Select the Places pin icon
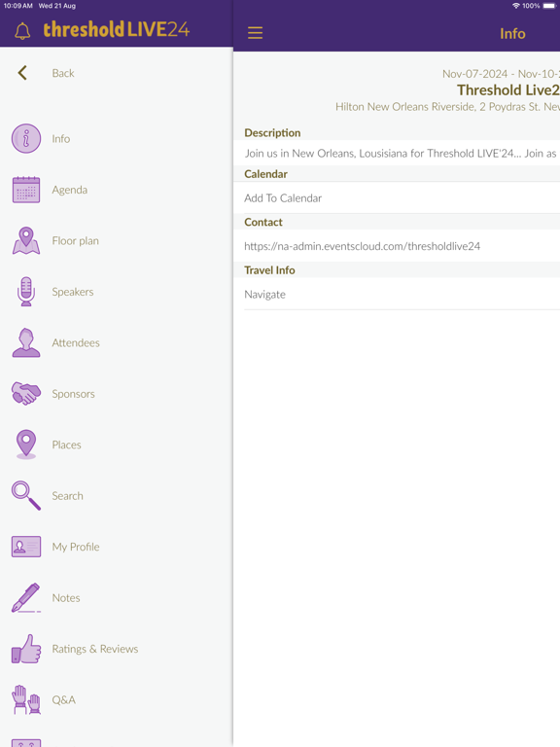Screen dimensions: 560x747 [26, 445]
